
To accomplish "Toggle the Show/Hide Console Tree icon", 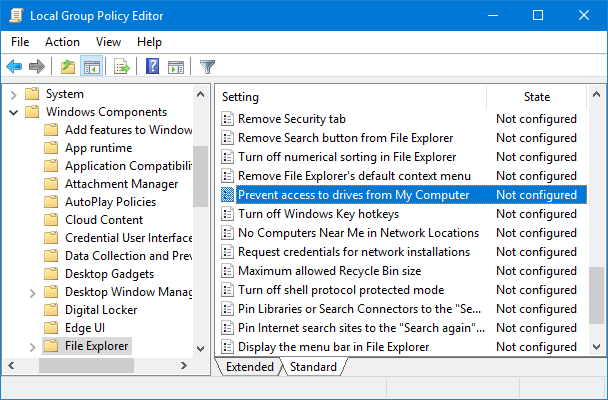I will tap(91, 67).
